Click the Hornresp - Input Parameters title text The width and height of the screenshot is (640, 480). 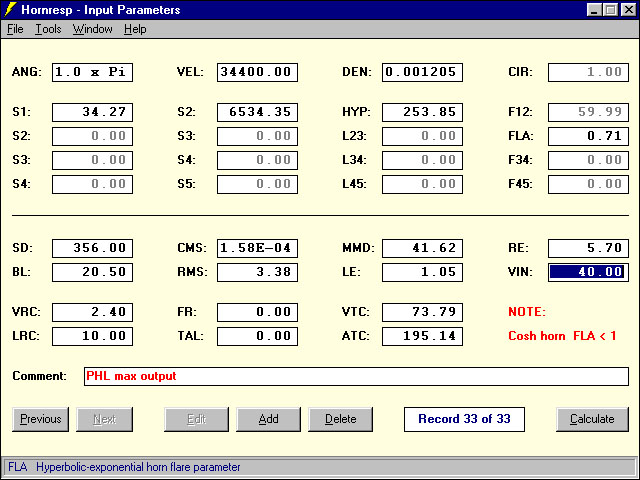coord(100,10)
